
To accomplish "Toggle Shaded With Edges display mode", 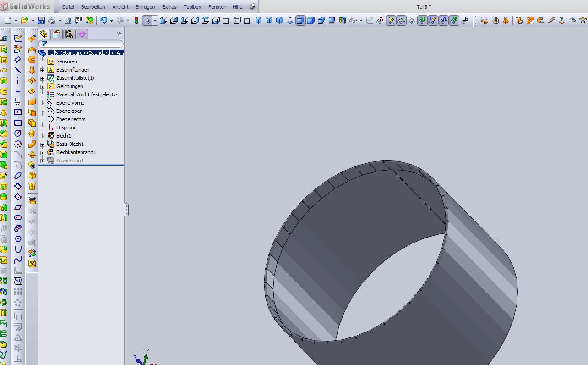I will 300,21.
